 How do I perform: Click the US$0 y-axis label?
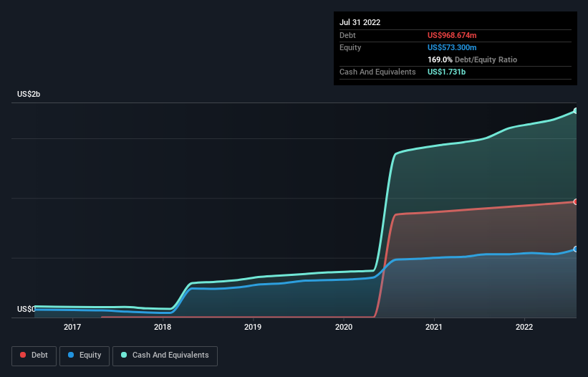26,309
